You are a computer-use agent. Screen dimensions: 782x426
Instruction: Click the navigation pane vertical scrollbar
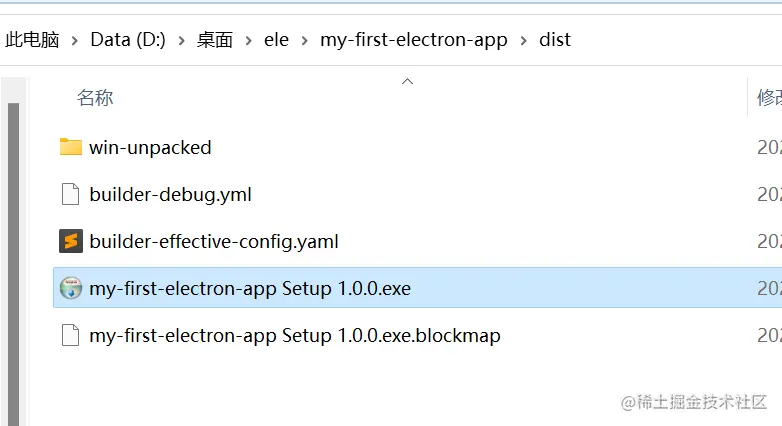pos(13,250)
